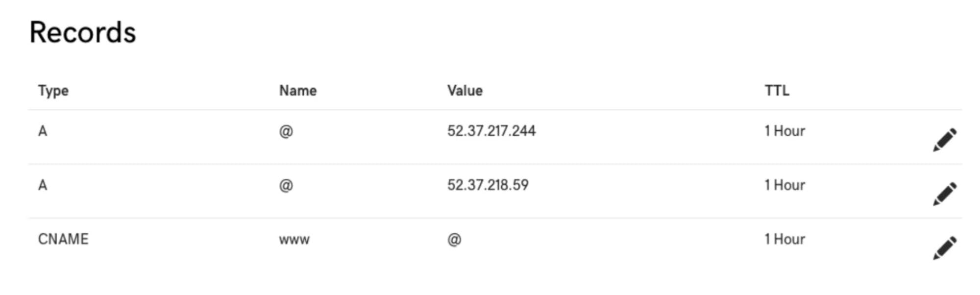Click the Type column header
980x295 pixels.
[x=53, y=91]
